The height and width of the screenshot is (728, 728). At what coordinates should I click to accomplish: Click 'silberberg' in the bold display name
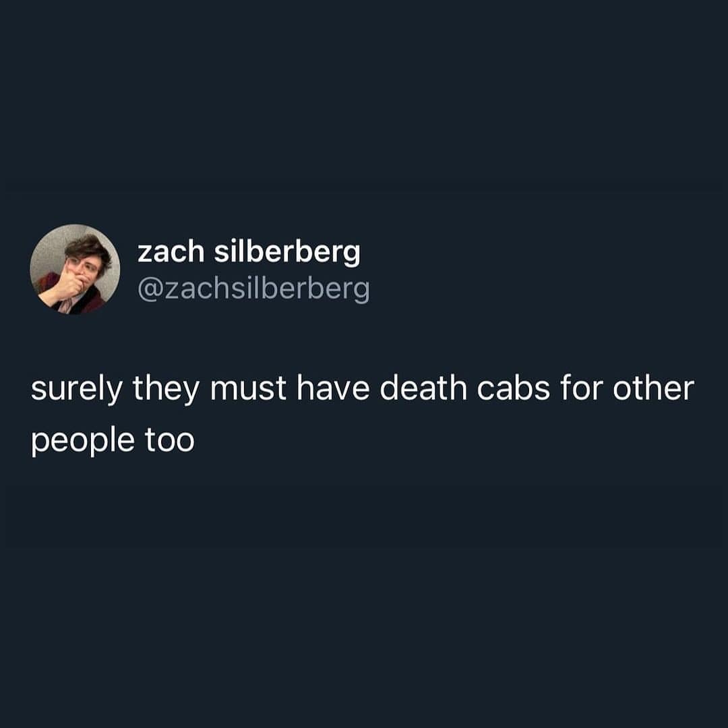287,252
